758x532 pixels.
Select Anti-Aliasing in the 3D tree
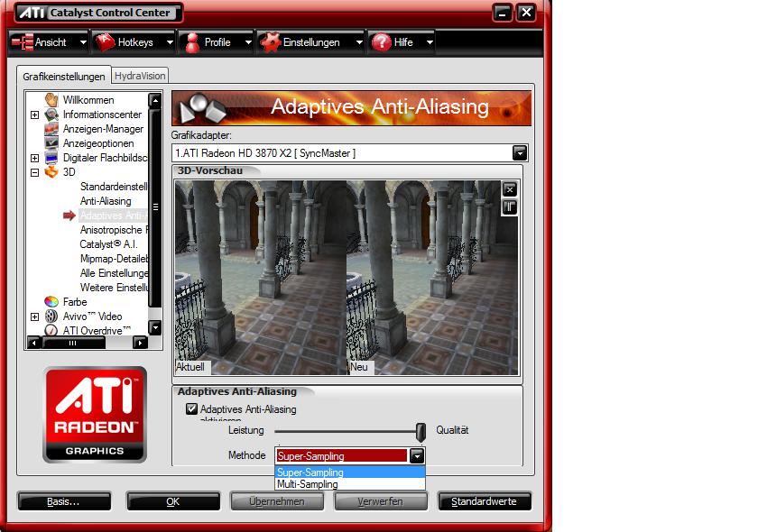[x=106, y=201]
